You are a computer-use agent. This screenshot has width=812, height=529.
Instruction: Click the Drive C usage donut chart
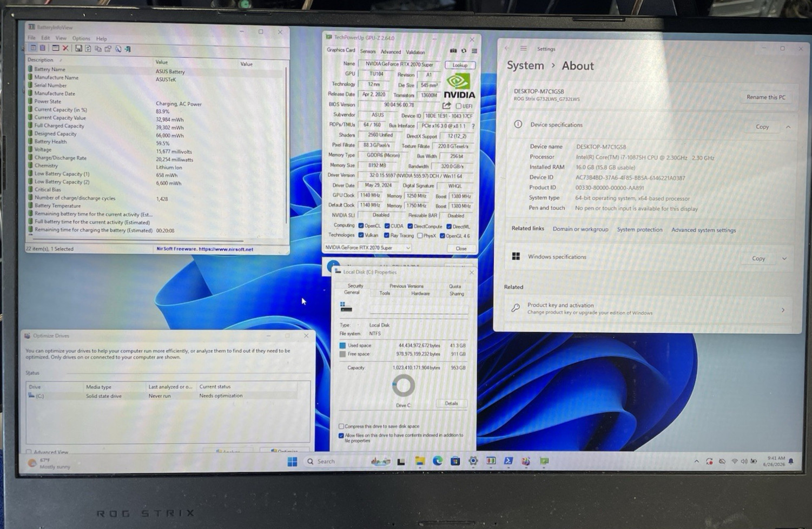click(403, 386)
